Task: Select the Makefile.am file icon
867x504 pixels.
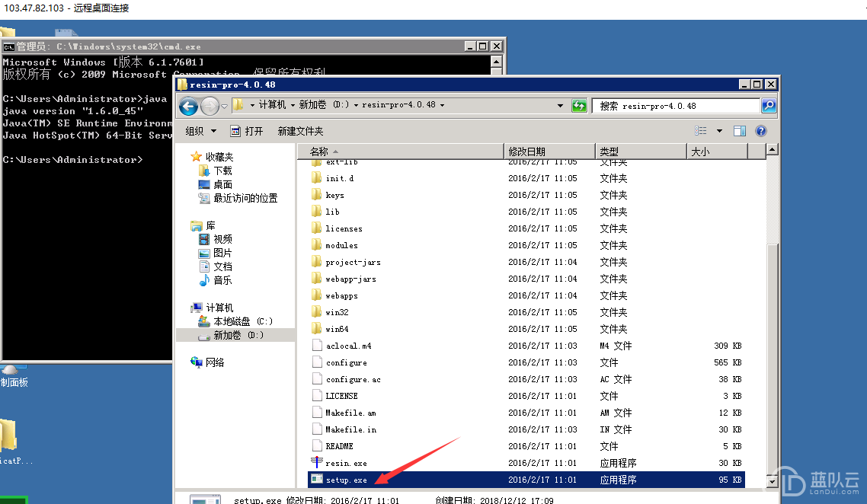Action: click(317, 413)
